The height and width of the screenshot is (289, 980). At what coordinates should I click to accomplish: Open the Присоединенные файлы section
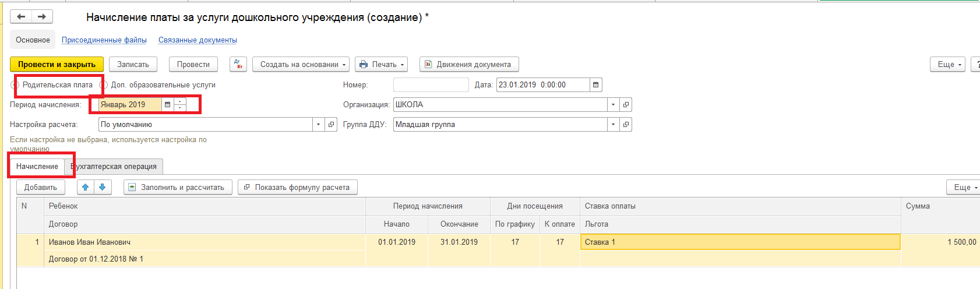tap(104, 40)
